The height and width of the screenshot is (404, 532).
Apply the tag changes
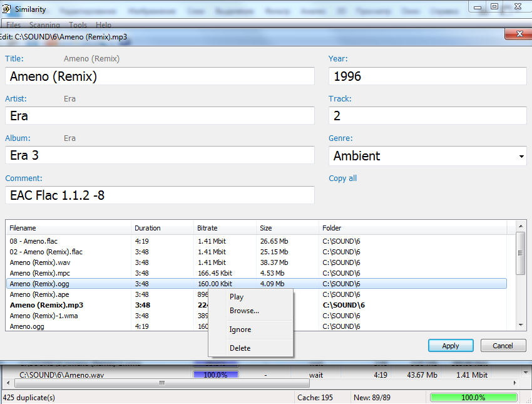(x=451, y=346)
